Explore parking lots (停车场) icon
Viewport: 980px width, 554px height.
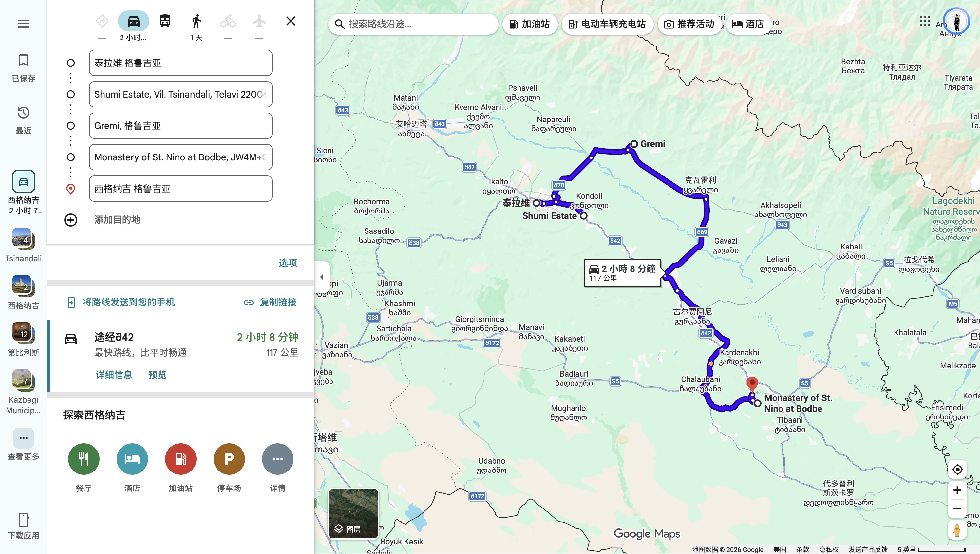229,459
